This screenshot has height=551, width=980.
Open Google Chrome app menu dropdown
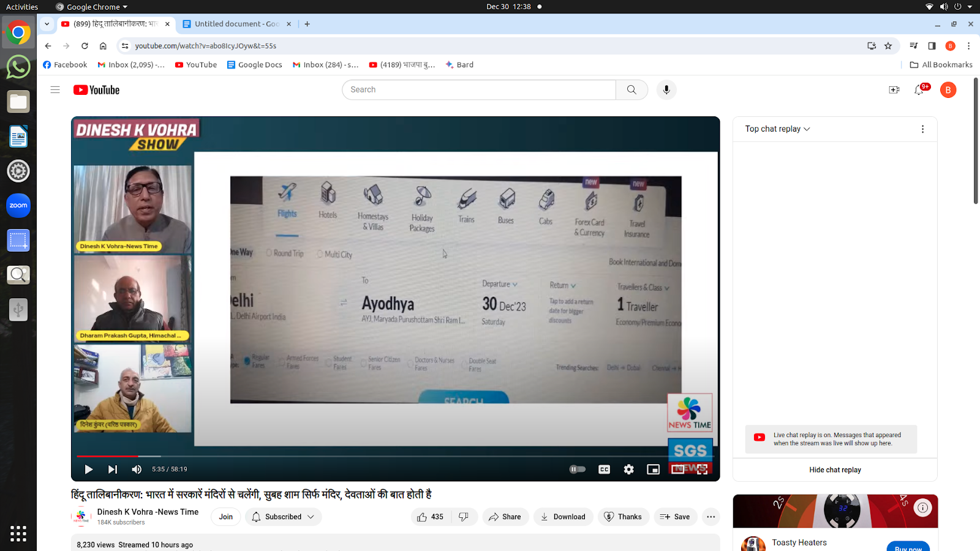tap(92, 7)
